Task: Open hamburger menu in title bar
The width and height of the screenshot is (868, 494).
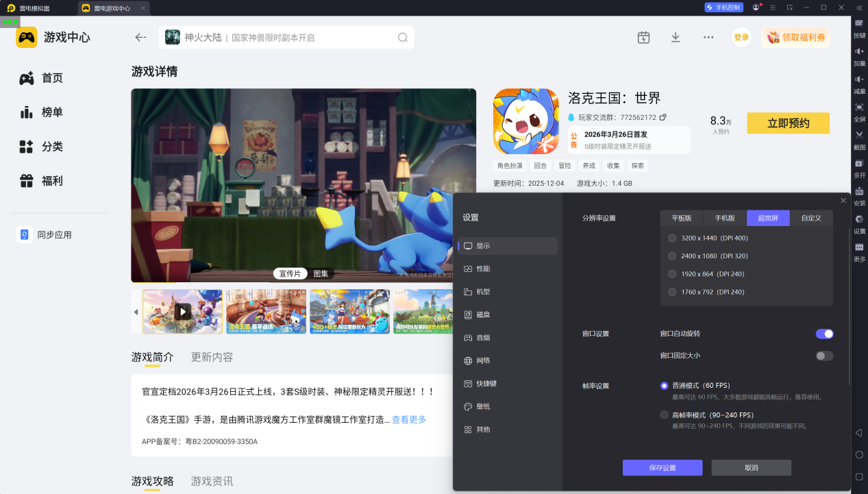Action: coord(773,8)
